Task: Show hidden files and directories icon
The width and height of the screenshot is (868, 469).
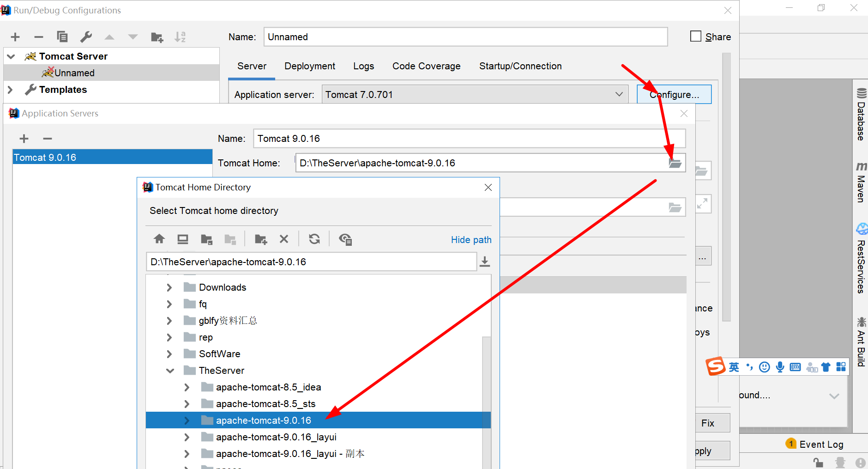Action: (x=345, y=239)
